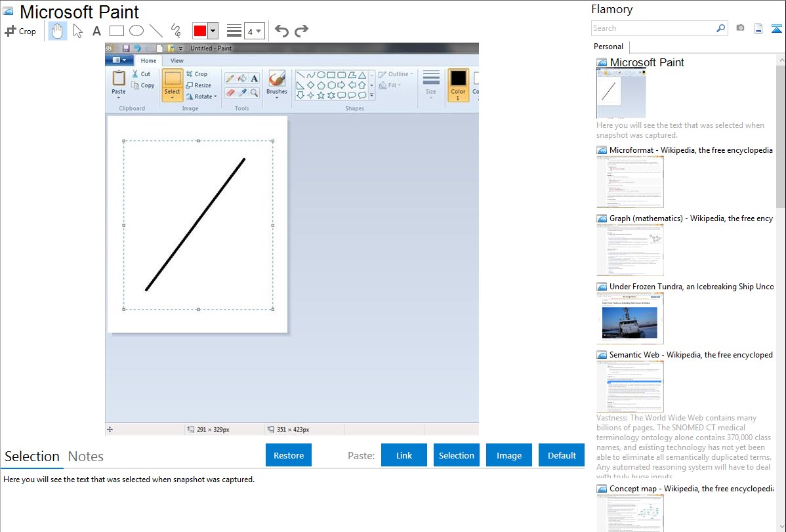This screenshot has height=532, width=786.
Task: Open the Brushes dropdown in Paint
Action: 277,84
